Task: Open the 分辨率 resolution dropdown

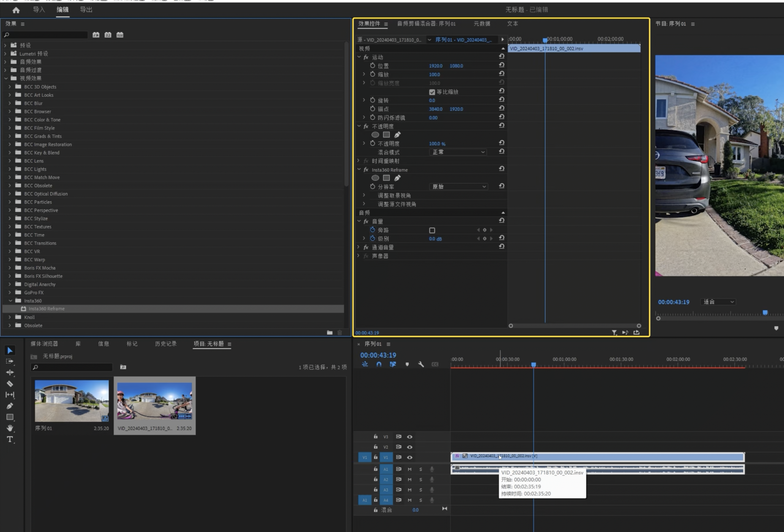Action: point(458,186)
